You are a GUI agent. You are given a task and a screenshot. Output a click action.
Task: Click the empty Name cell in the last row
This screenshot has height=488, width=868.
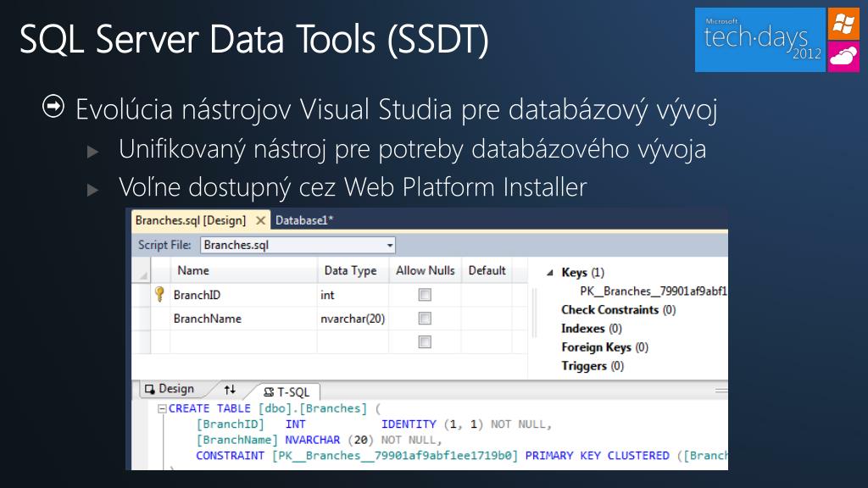tap(243, 342)
